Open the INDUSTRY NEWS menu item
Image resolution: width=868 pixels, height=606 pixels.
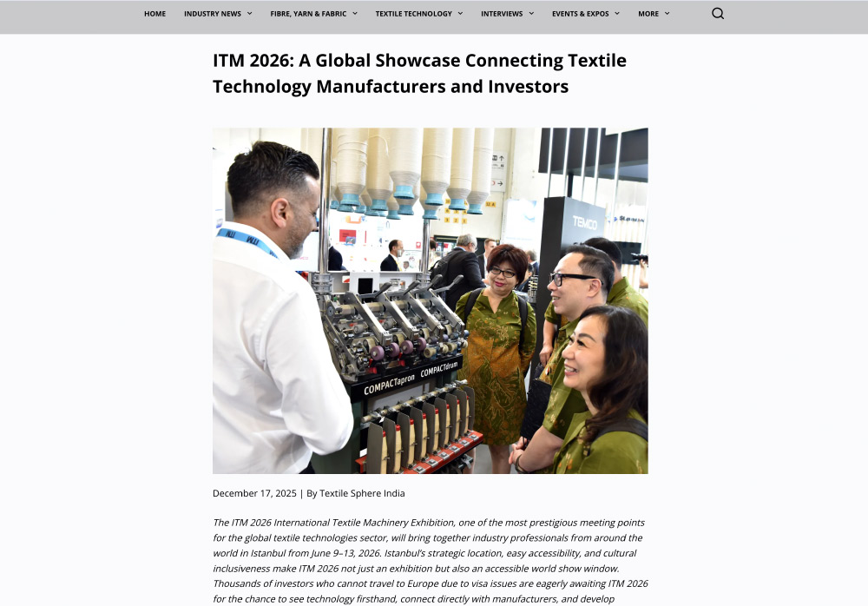[212, 14]
